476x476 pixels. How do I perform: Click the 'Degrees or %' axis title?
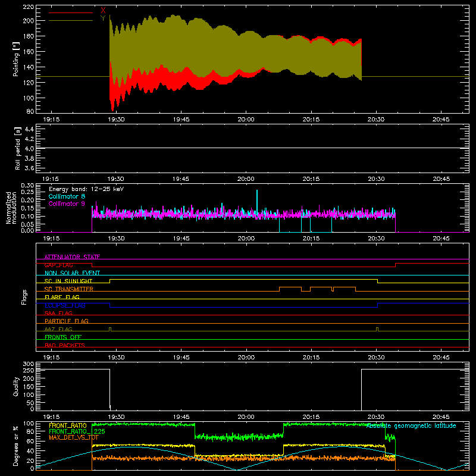click(15, 446)
